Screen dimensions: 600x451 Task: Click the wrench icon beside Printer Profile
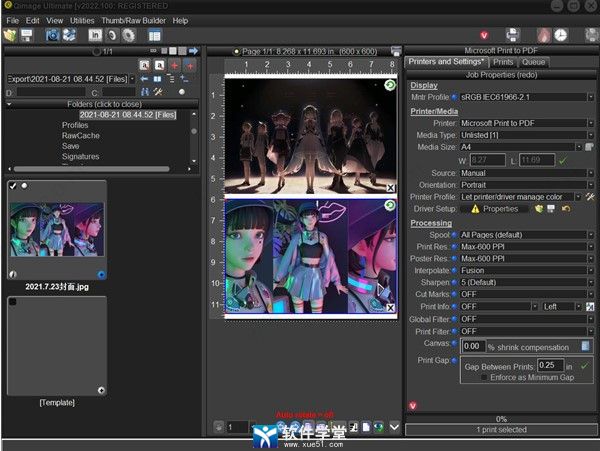pos(590,197)
